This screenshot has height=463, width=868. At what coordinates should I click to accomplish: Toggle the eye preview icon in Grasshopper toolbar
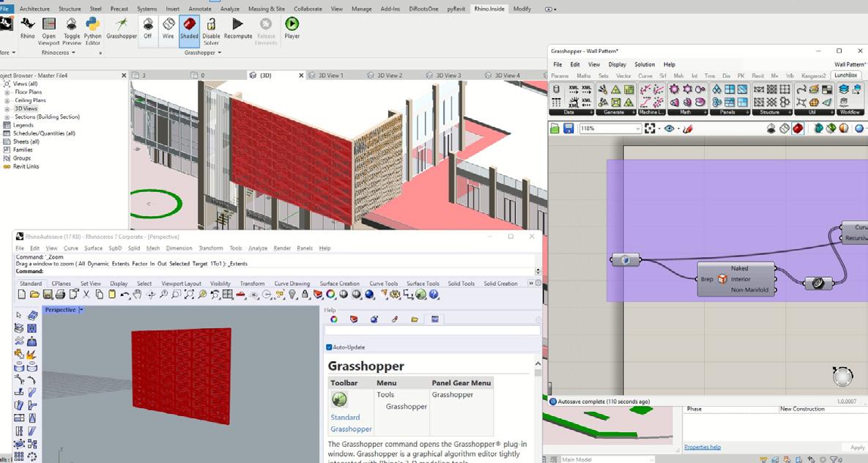tap(669, 128)
